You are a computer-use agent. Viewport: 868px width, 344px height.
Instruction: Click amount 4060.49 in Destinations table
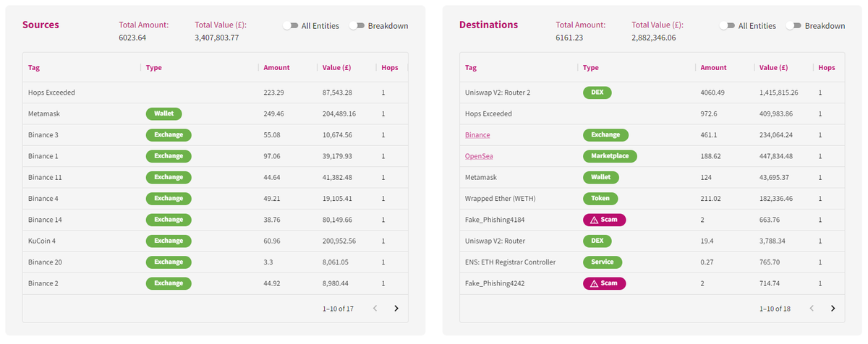tap(712, 93)
